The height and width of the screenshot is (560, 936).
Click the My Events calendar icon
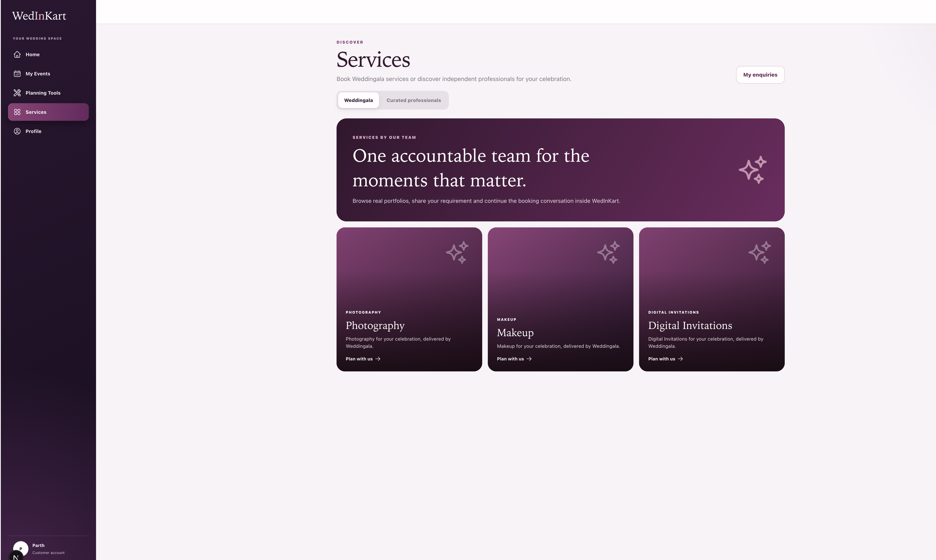(x=17, y=74)
